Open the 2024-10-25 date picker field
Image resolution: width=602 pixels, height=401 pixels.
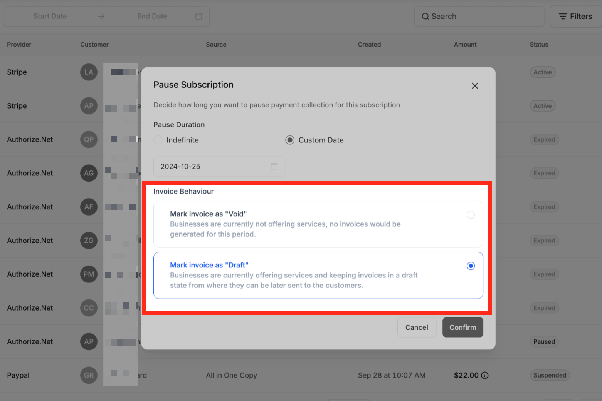219,166
